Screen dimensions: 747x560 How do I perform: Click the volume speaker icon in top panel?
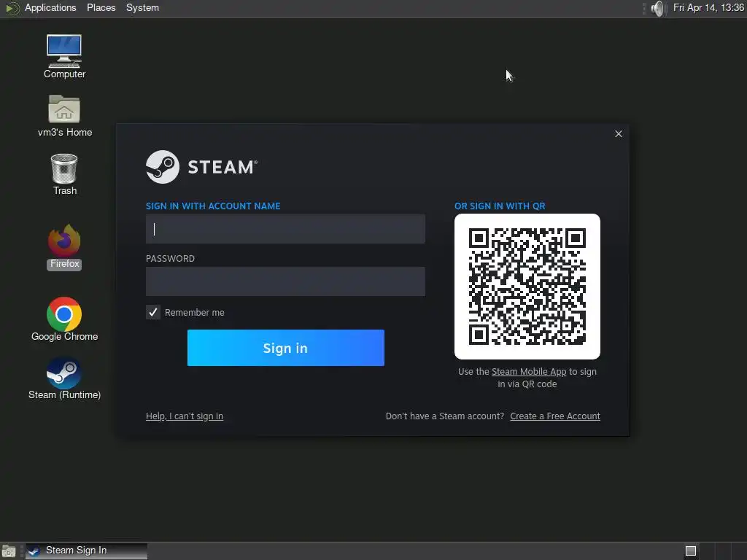click(x=657, y=8)
